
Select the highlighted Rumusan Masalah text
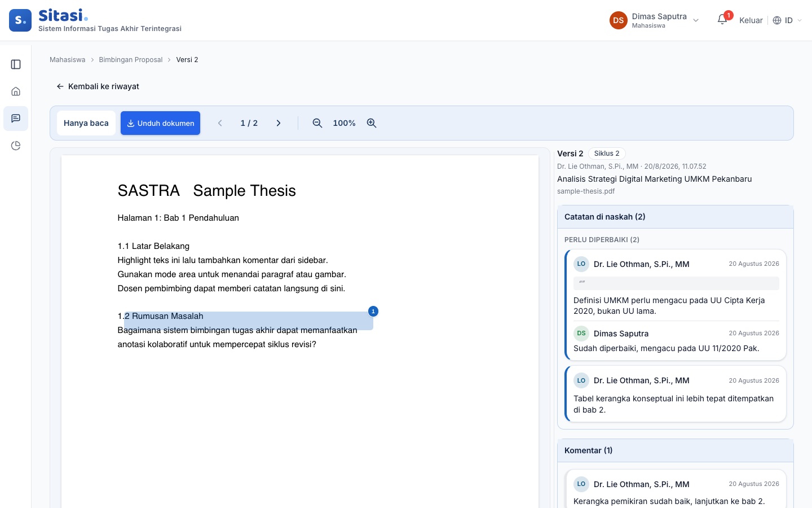point(249,321)
